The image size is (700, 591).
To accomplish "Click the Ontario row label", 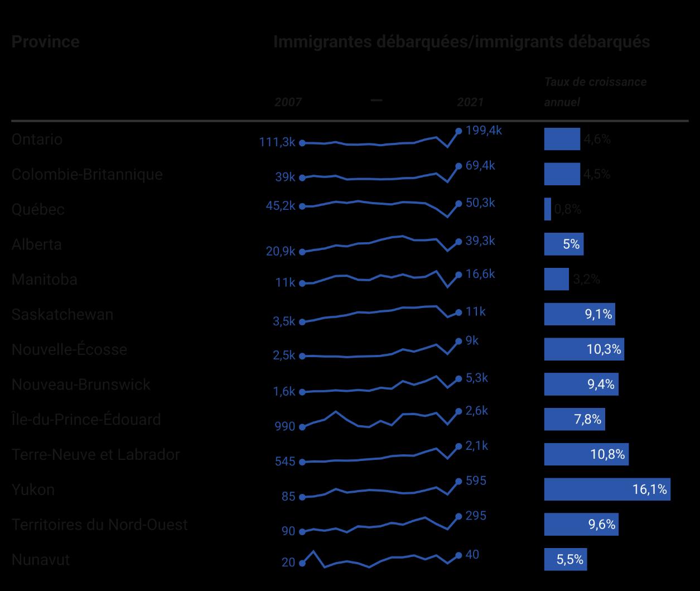I will pyautogui.click(x=37, y=139).
